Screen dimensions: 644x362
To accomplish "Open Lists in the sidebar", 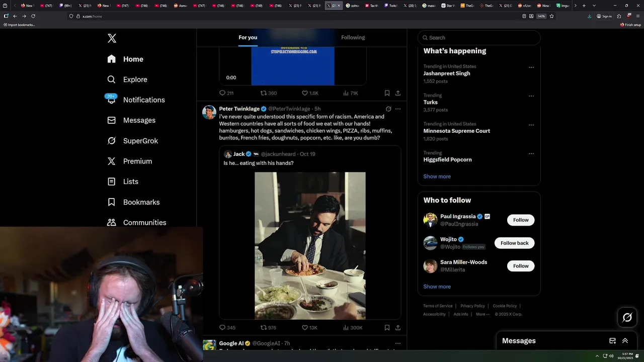I will 123,182.
